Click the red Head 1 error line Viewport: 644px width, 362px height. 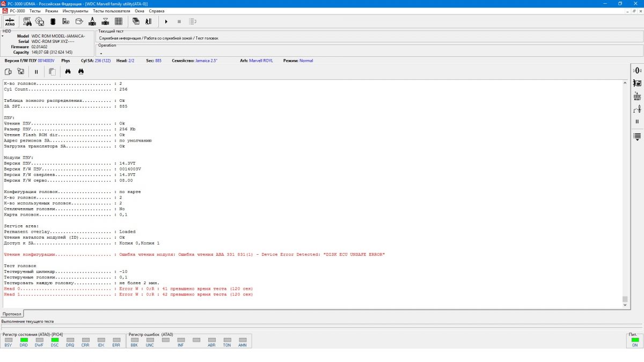[x=128, y=294]
